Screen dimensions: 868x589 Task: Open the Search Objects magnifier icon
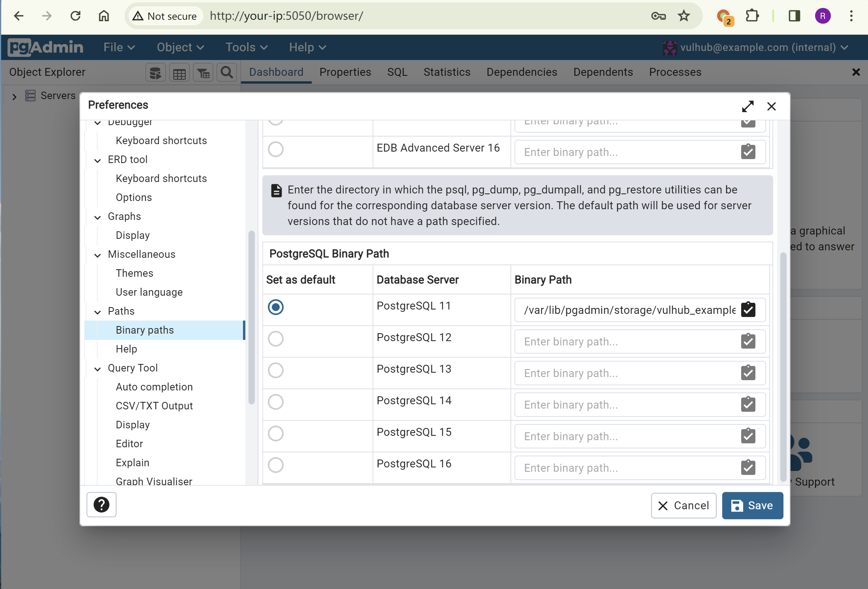coord(226,73)
